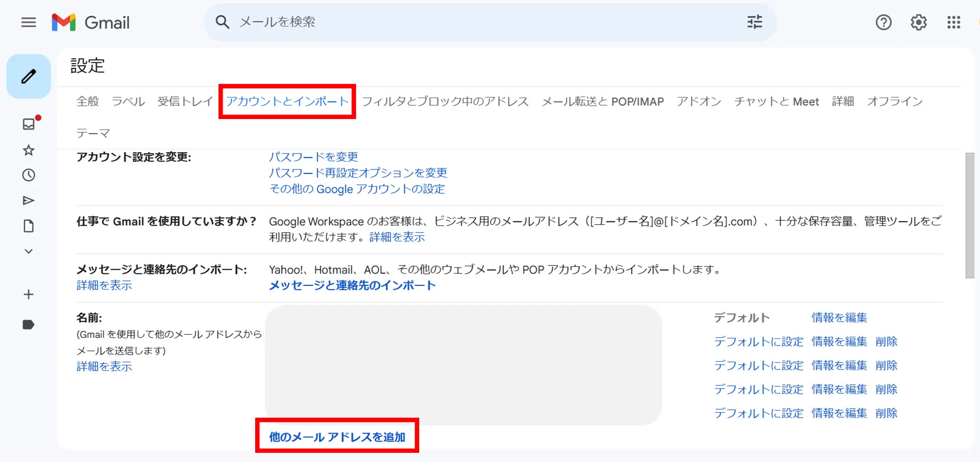The height and width of the screenshot is (462, 980).
Task: Open the Google apps grid
Action: click(954, 22)
